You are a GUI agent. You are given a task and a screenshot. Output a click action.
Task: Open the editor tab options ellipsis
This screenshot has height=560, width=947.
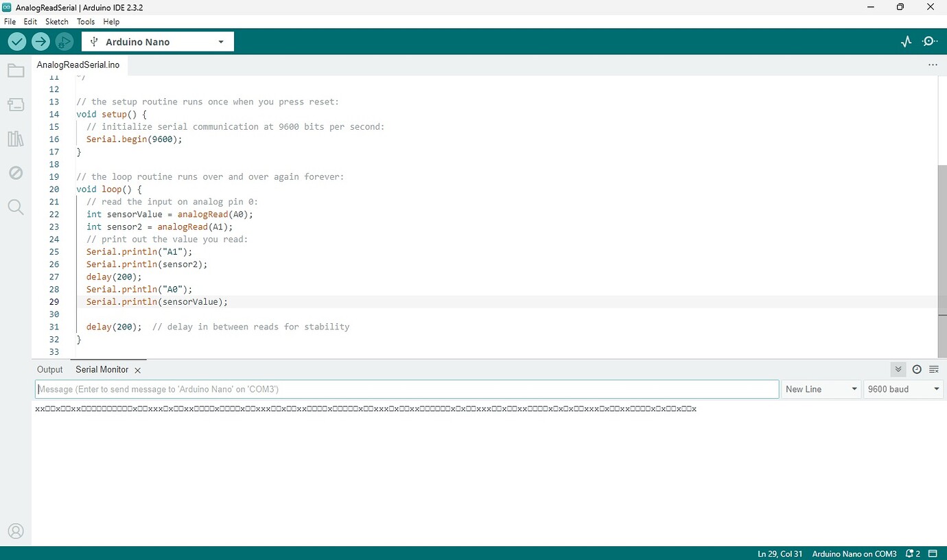tap(933, 65)
